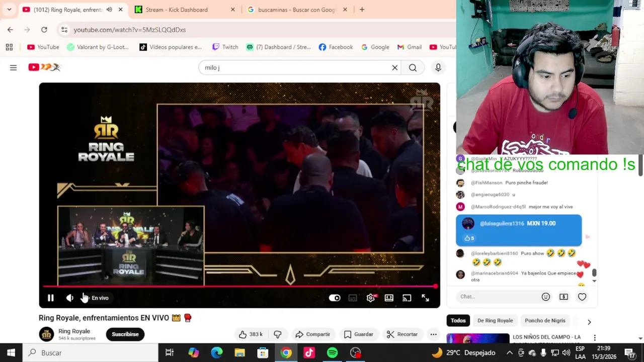Screen dimensions: 644x362
Task: View site information in the address bar
Action: (64, 30)
